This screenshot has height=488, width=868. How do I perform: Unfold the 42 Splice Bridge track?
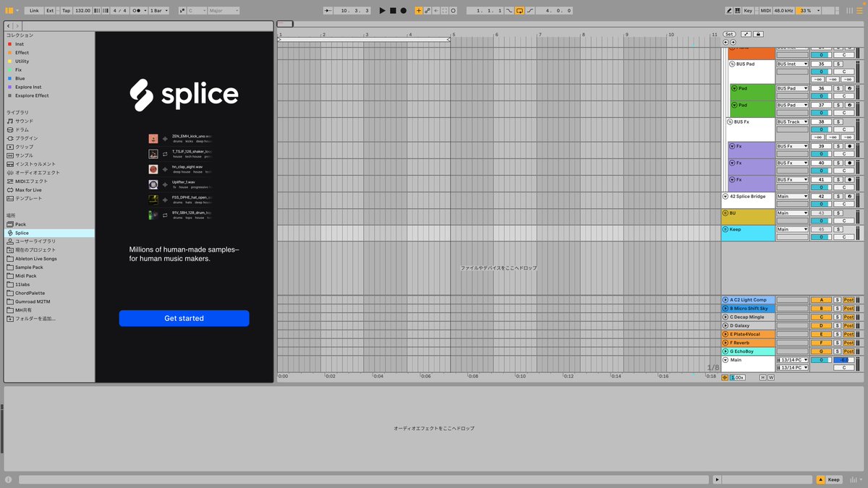tap(726, 196)
